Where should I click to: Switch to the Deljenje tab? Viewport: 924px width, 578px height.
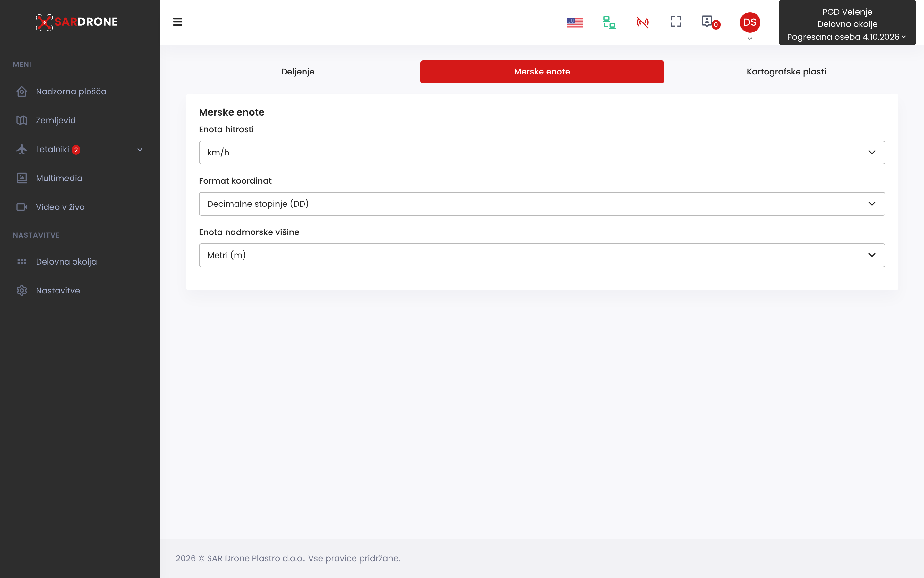(x=298, y=72)
